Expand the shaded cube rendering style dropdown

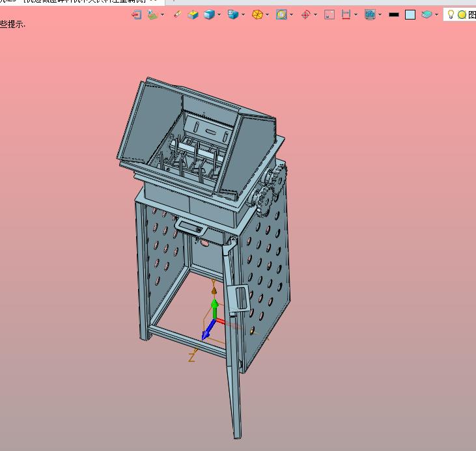click(219, 14)
